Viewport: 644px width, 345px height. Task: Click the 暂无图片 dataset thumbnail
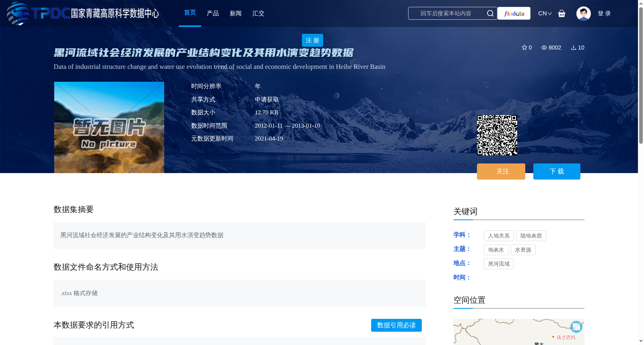[109, 127]
